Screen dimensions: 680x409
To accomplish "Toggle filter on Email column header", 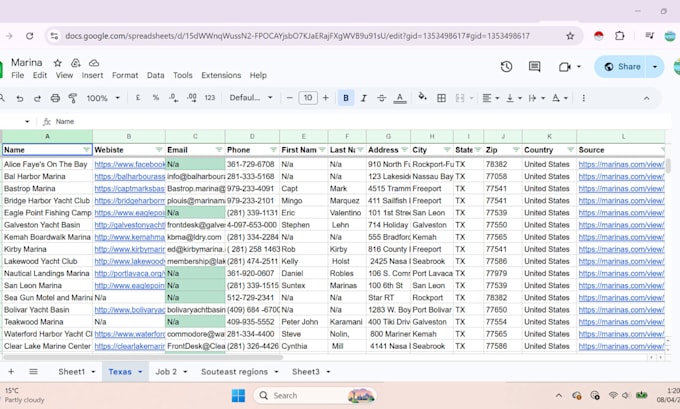I will coord(219,150).
